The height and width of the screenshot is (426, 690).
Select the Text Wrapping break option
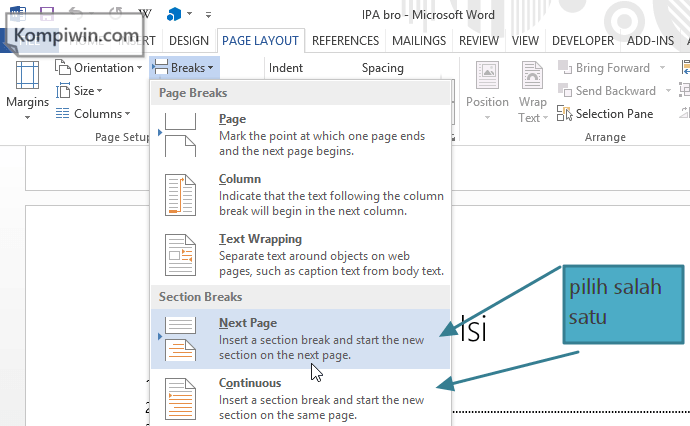301,254
